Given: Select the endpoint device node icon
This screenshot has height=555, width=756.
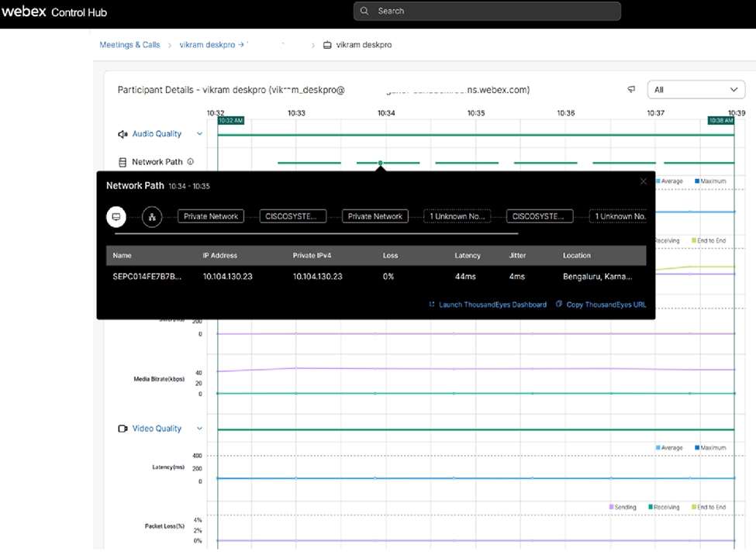Looking at the screenshot, I should tap(116, 216).
